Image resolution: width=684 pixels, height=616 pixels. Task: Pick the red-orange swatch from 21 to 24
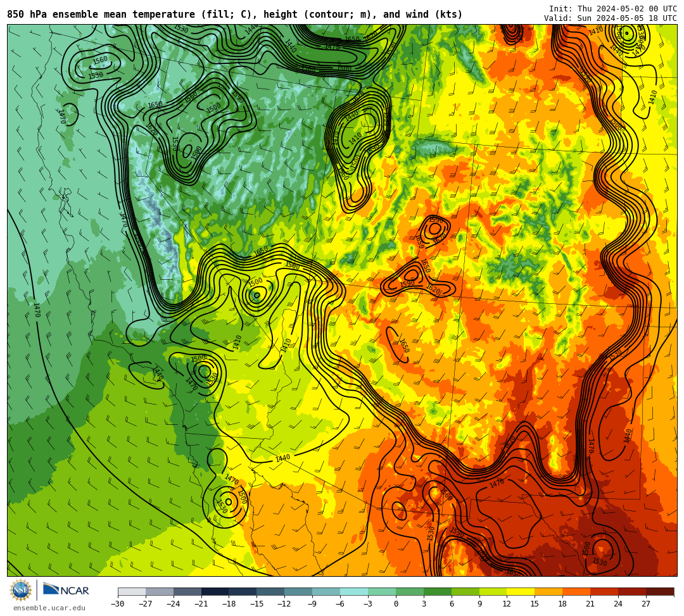[x=605, y=591]
